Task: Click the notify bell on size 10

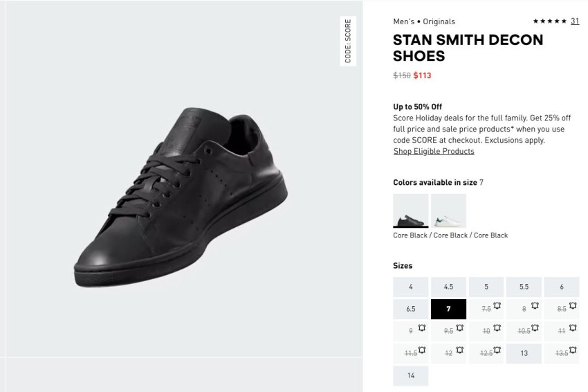Action: [x=497, y=328]
